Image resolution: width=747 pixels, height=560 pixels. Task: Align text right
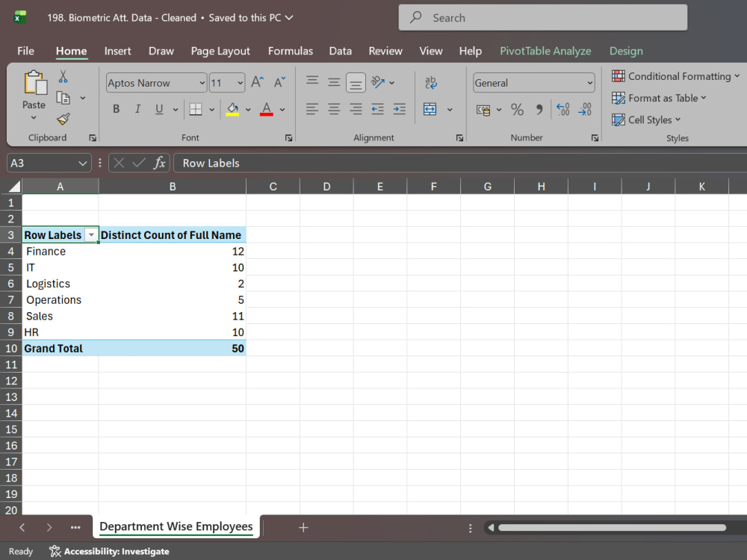tap(356, 109)
